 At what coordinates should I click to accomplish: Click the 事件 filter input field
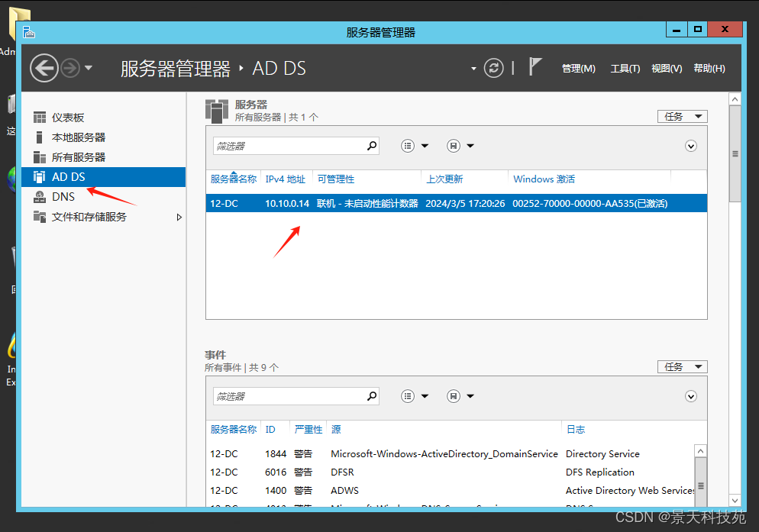[289, 396]
